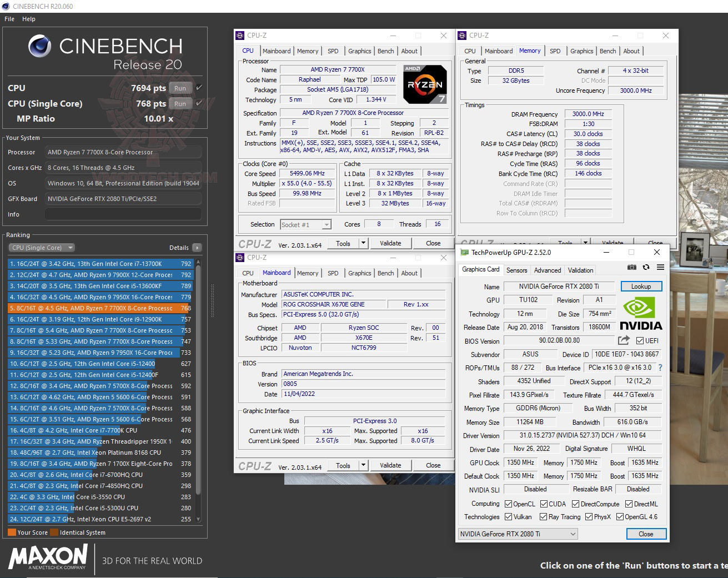Toggle the DirectCompute checkbox
Screen dimensions: 728x578
point(576,504)
